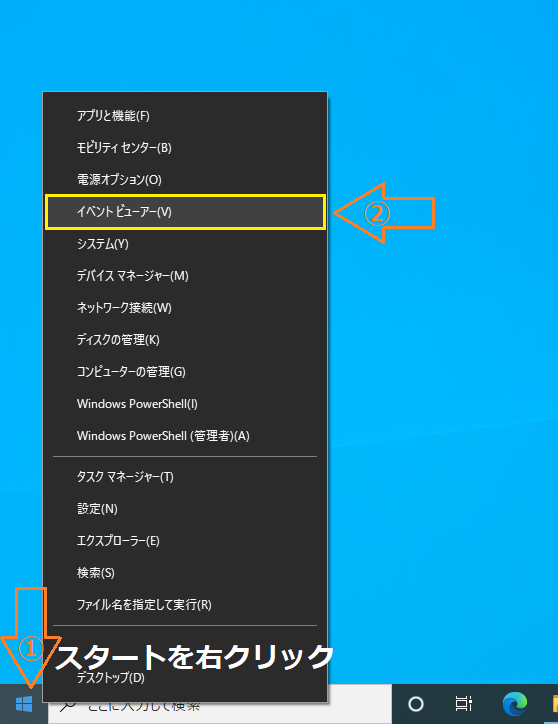Choose モビリティ センター(B)
The height and width of the screenshot is (724, 558).
(185, 148)
